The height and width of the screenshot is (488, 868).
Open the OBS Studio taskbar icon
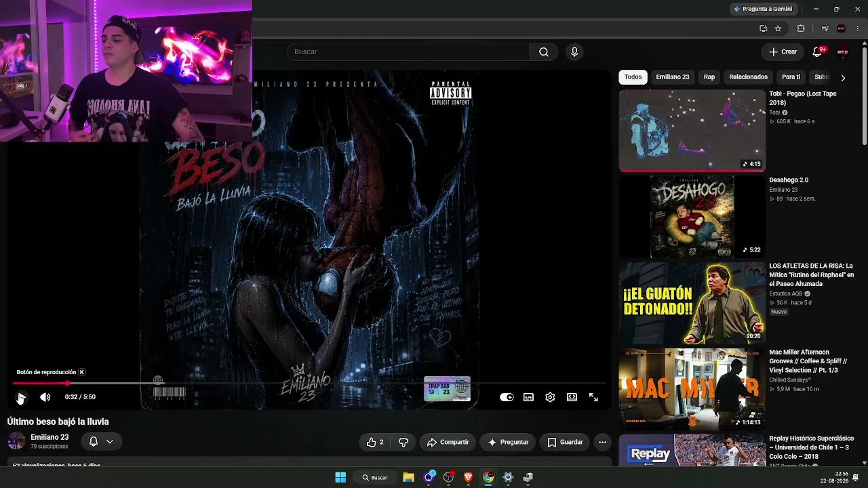tap(448, 477)
